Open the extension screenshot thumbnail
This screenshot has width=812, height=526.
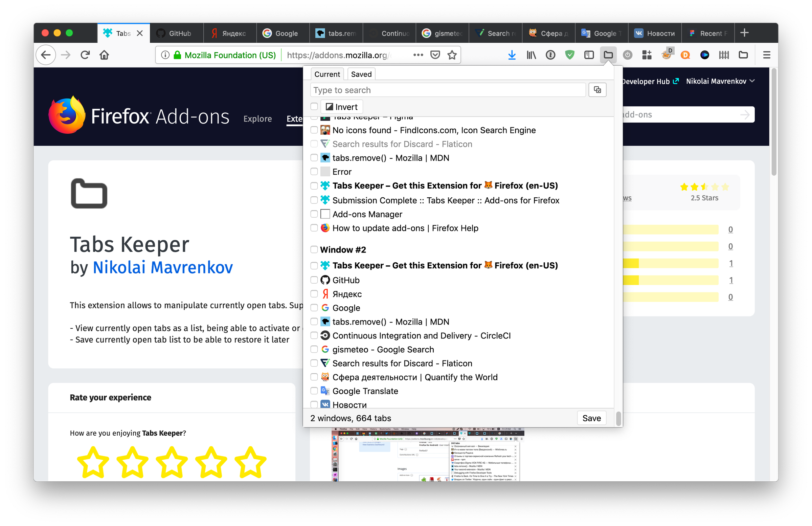tap(428, 454)
